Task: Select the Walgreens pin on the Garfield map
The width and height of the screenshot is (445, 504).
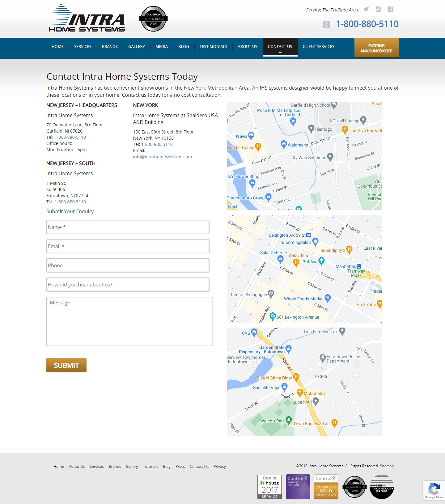Action: coord(284,144)
